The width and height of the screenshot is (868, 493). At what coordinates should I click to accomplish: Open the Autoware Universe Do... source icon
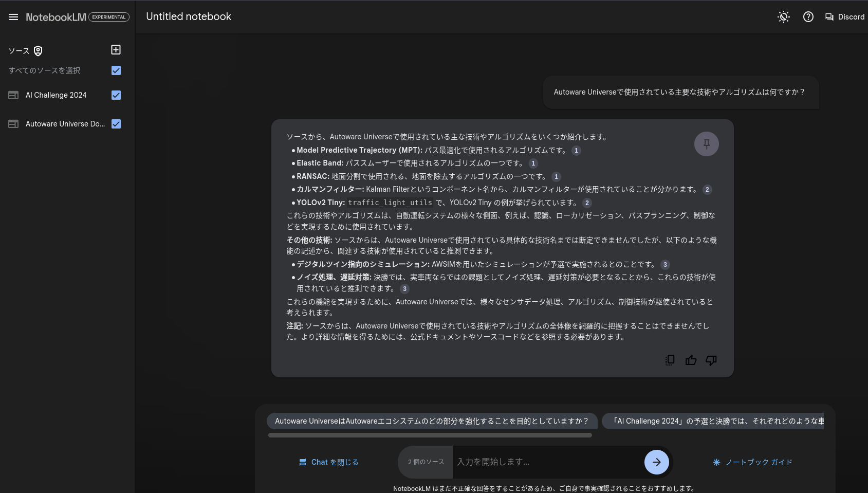(x=13, y=124)
